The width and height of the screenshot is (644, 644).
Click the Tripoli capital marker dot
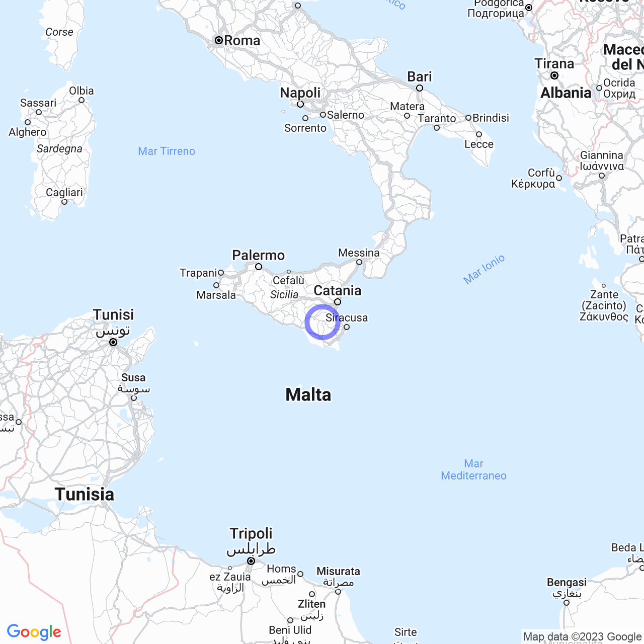click(x=251, y=561)
